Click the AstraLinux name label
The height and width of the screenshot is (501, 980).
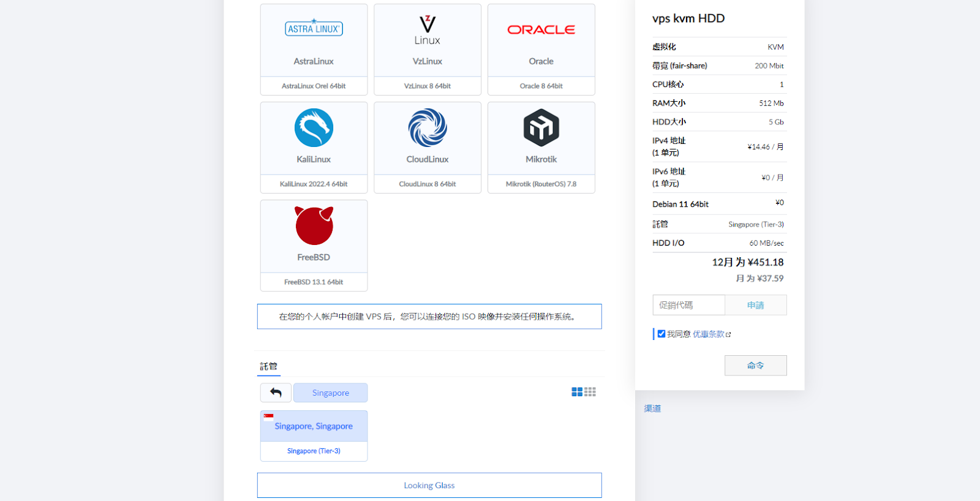coord(314,61)
